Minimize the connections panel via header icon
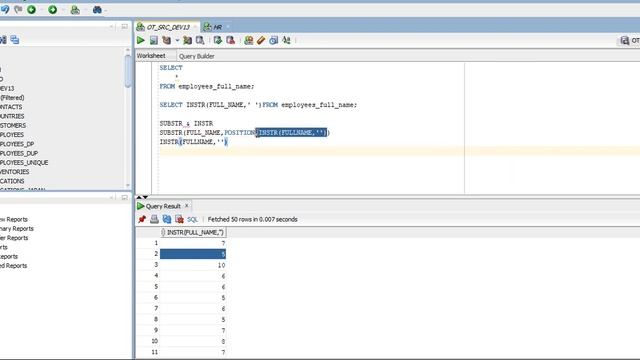 [111, 27]
